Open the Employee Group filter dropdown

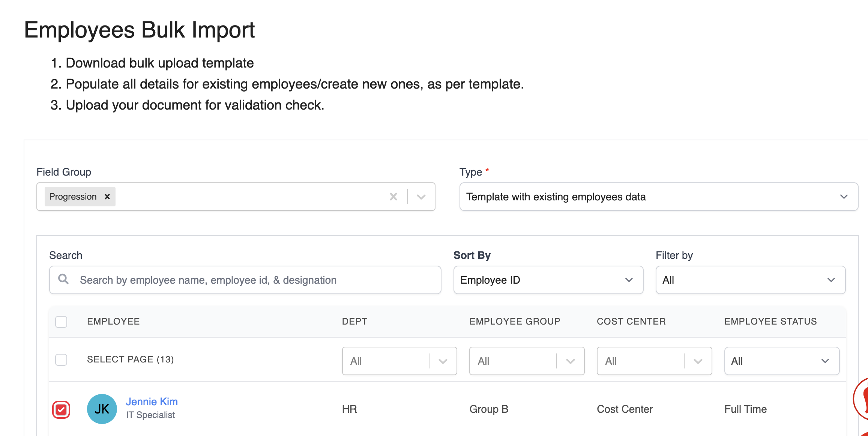pyautogui.click(x=527, y=361)
